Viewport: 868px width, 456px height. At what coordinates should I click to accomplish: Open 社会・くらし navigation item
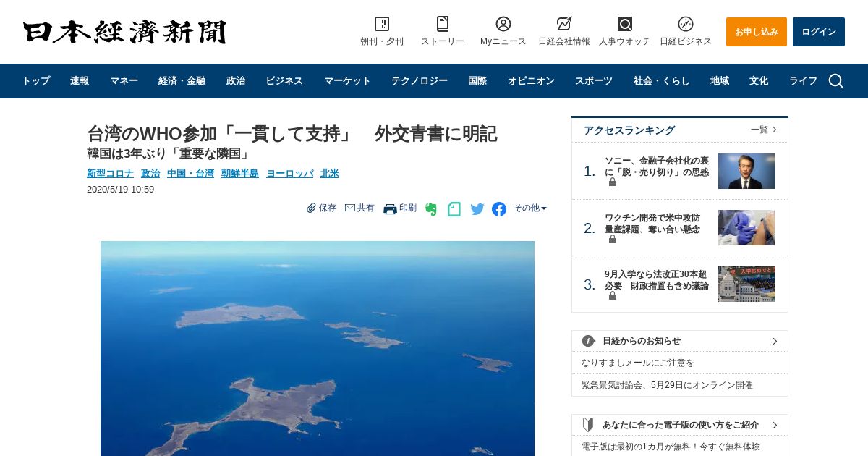[x=662, y=81]
